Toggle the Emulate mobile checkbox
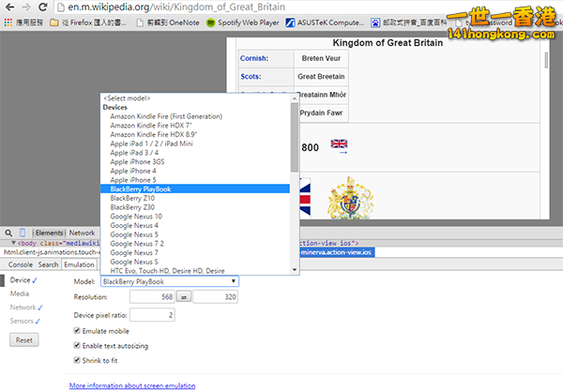The width and height of the screenshot is (563, 392). [x=77, y=331]
